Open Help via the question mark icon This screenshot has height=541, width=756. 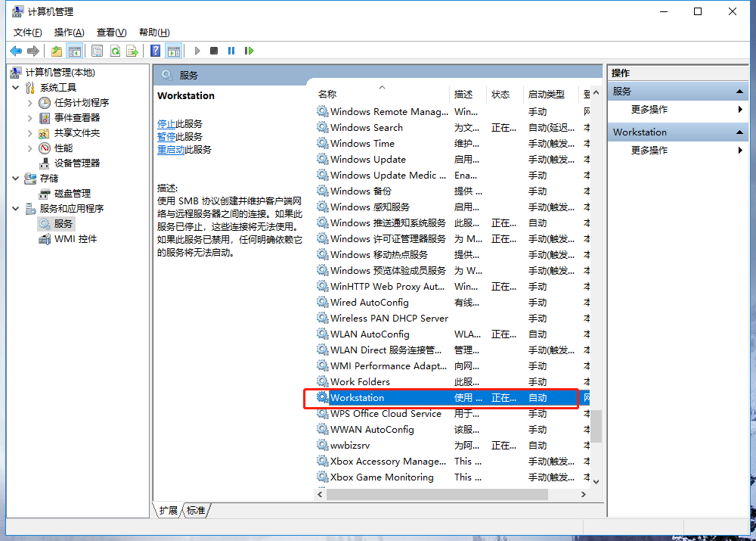155,51
